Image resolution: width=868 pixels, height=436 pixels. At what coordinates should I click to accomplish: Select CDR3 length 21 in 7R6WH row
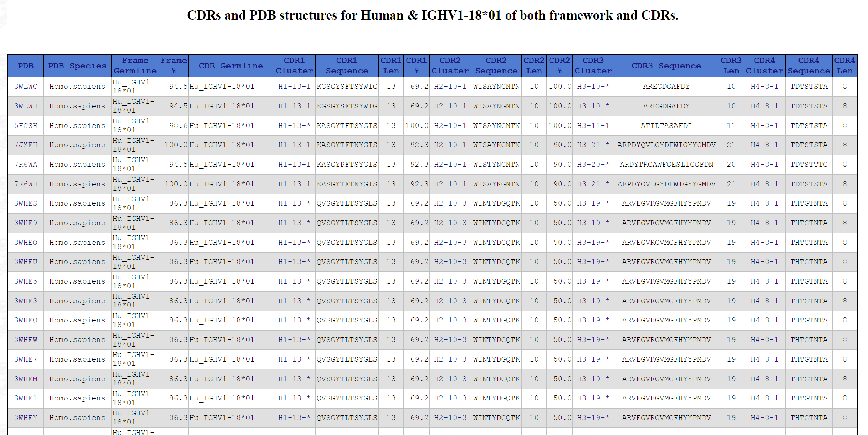click(731, 184)
